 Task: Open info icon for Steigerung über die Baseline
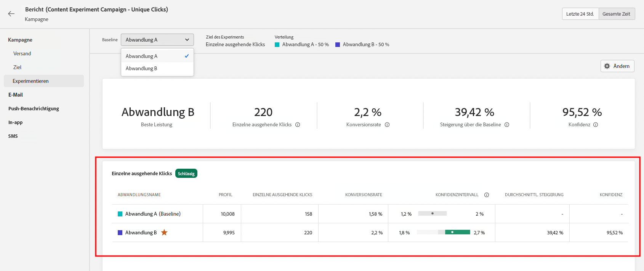click(507, 124)
